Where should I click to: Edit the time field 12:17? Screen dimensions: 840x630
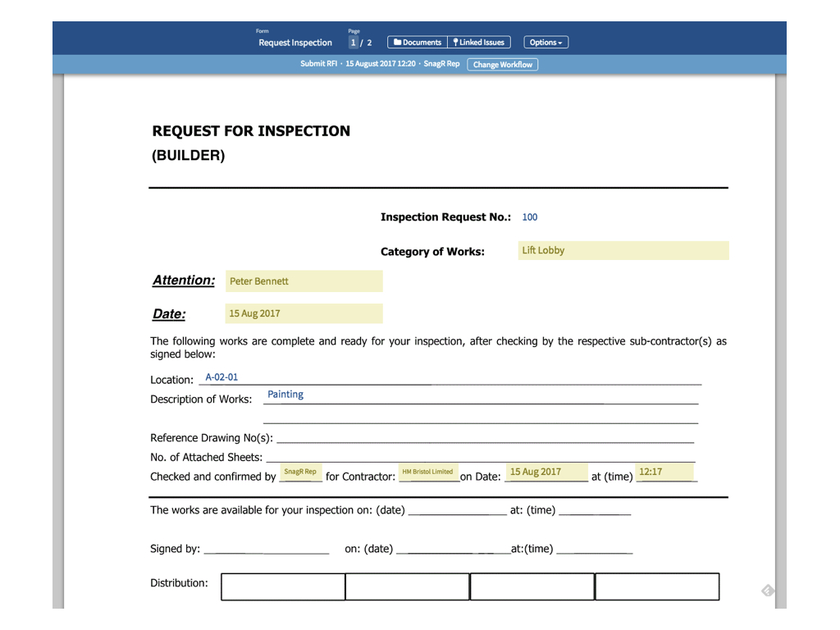pos(664,472)
